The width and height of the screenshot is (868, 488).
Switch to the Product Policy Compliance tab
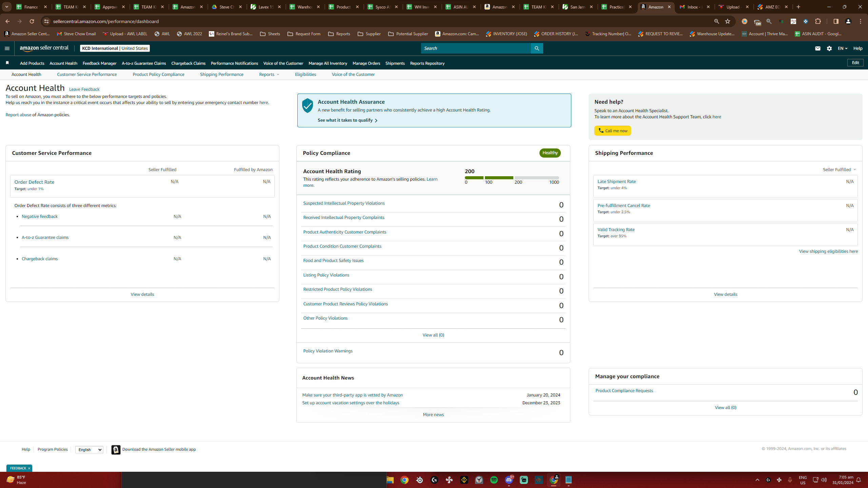tap(158, 74)
